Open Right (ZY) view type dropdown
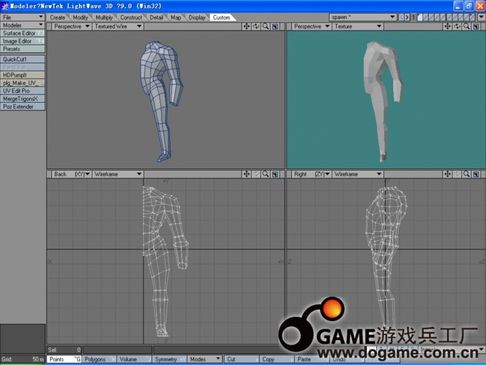This screenshot has width=486, height=365. (x=311, y=174)
